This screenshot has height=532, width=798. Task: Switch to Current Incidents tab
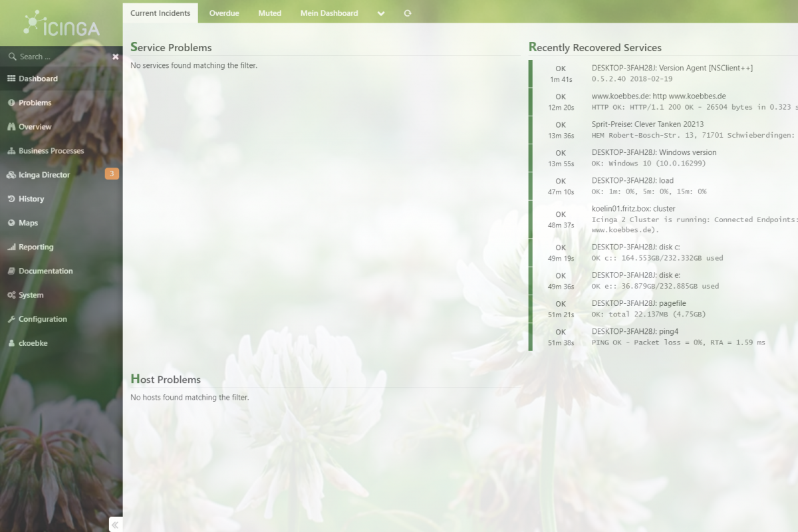pos(160,13)
